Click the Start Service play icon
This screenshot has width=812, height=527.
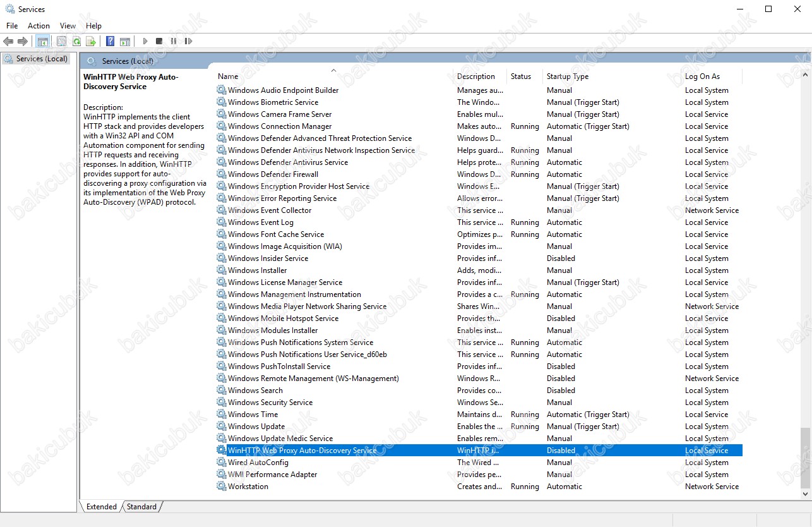(145, 41)
